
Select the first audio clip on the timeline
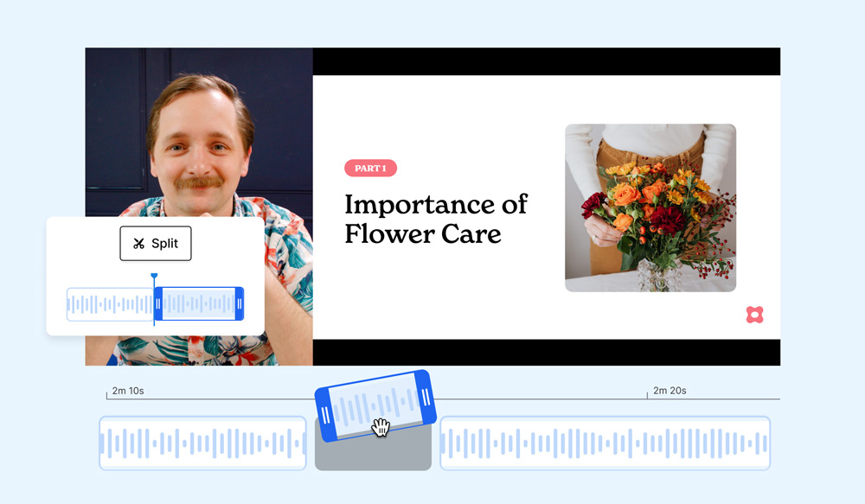[x=202, y=443]
